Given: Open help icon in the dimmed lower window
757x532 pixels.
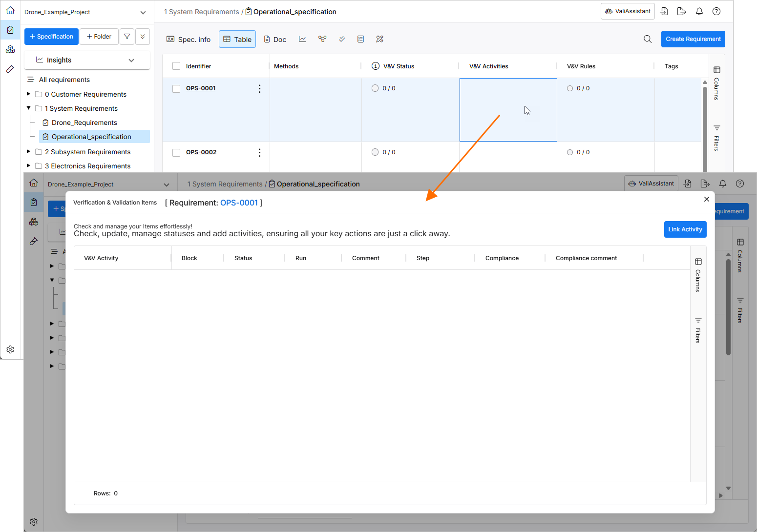Looking at the screenshot, I should 740,184.
